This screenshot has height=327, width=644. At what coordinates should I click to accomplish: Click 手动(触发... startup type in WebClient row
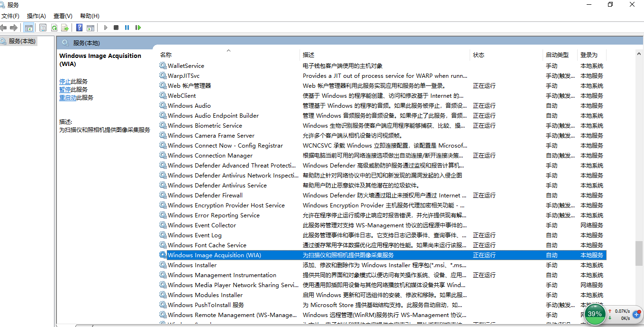pyautogui.click(x=560, y=95)
